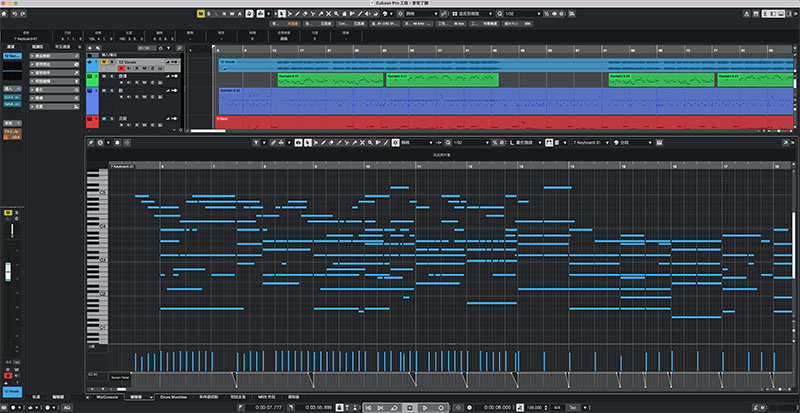Click the AQ auto-quantize button

67,407
